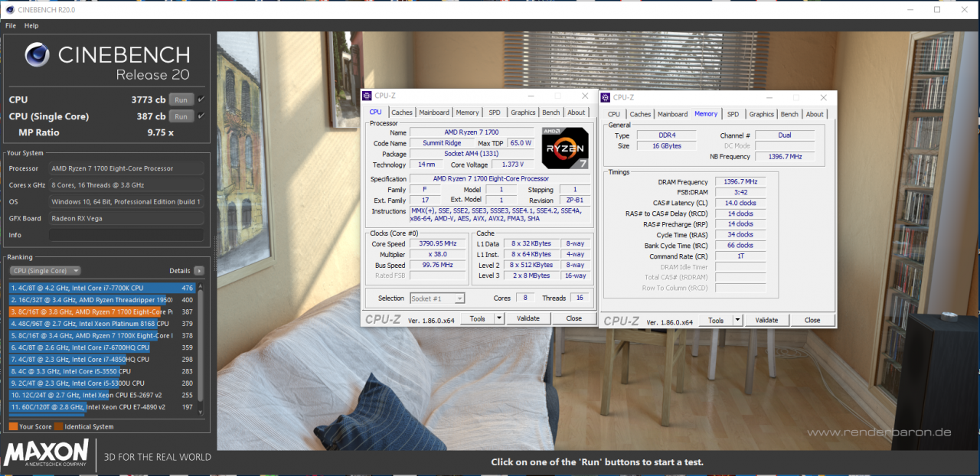Run the CPU (Single Core) benchmark

181,116
